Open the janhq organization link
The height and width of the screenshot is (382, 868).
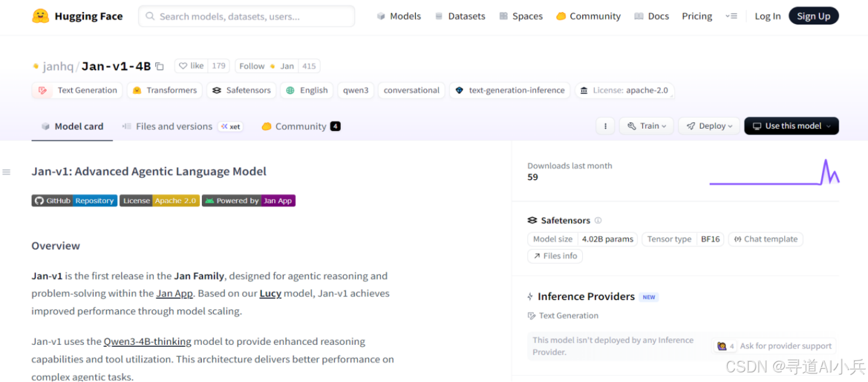coord(58,66)
